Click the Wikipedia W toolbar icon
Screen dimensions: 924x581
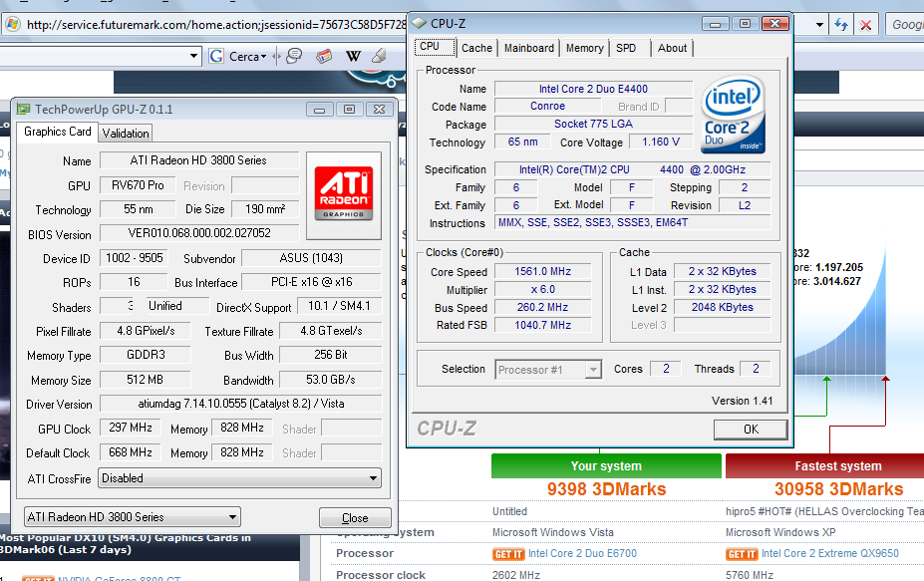[x=353, y=56]
